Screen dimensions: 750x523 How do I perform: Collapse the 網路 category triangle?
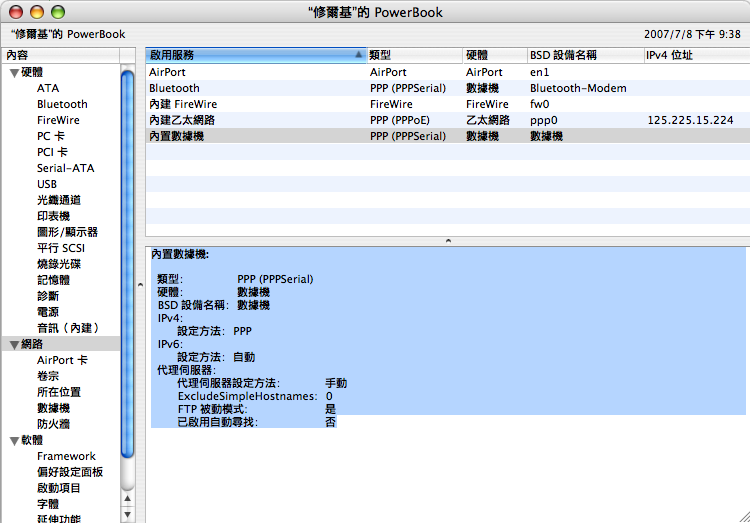14,345
